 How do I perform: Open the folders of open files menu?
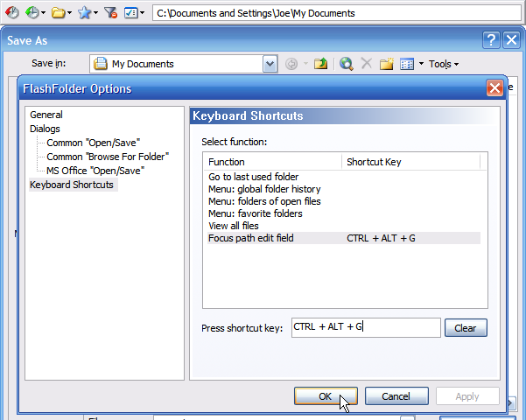coord(61,12)
